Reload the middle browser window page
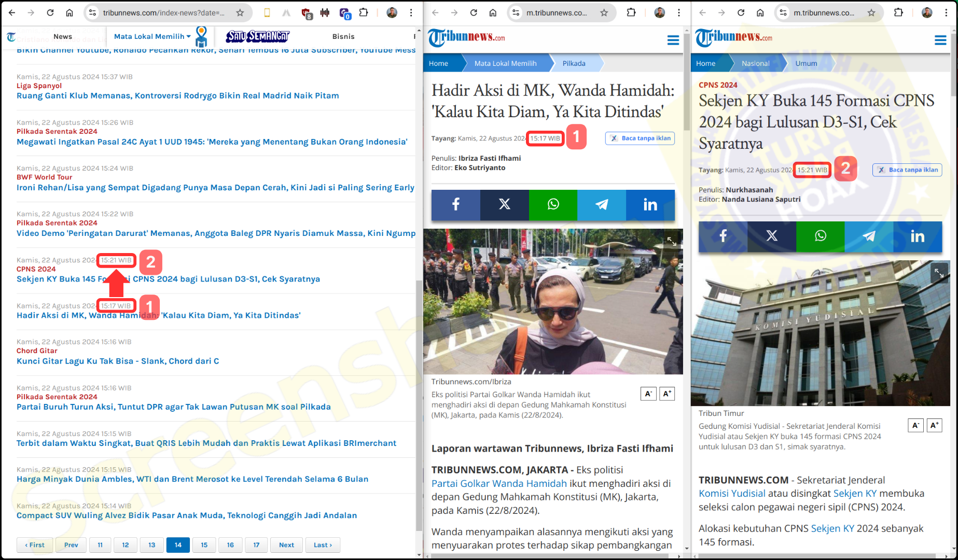 coord(474,12)
